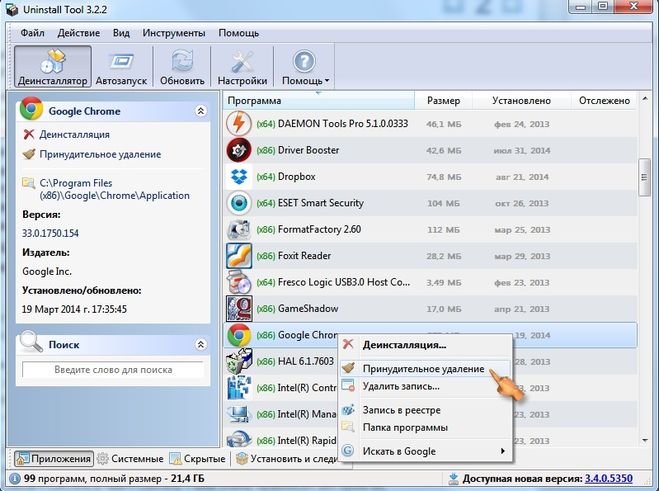The image size is (659, 491).
Task: Choose Деинсталляция... in context menu
Action: 425,345
